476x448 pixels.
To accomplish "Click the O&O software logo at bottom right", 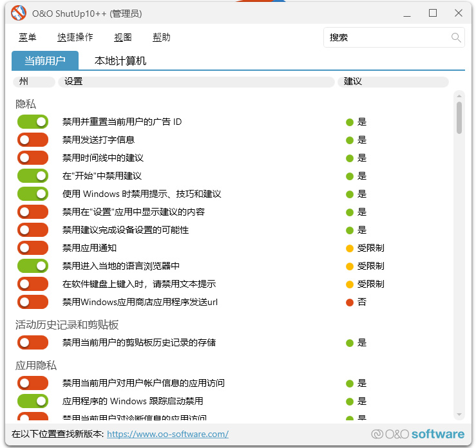I will click(418, 434).
